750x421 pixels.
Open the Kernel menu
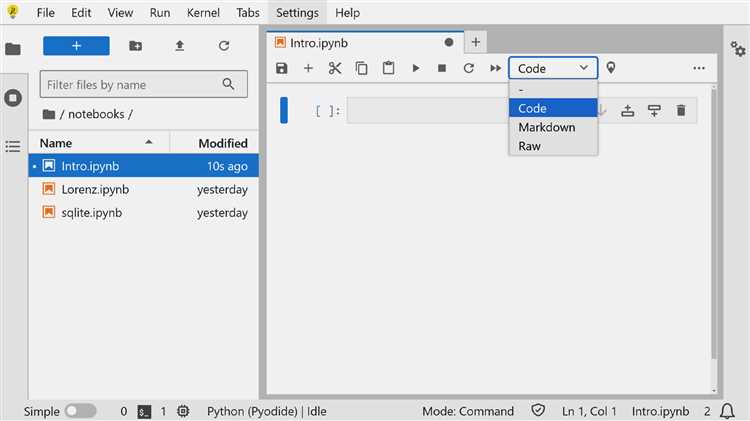pyautogui.click(x=203, y=13)
